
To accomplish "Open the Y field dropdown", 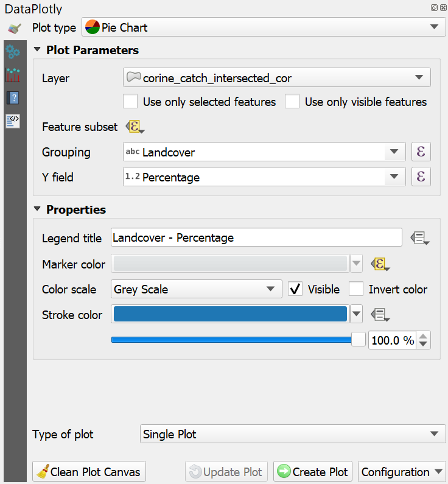I will point(264,177).
